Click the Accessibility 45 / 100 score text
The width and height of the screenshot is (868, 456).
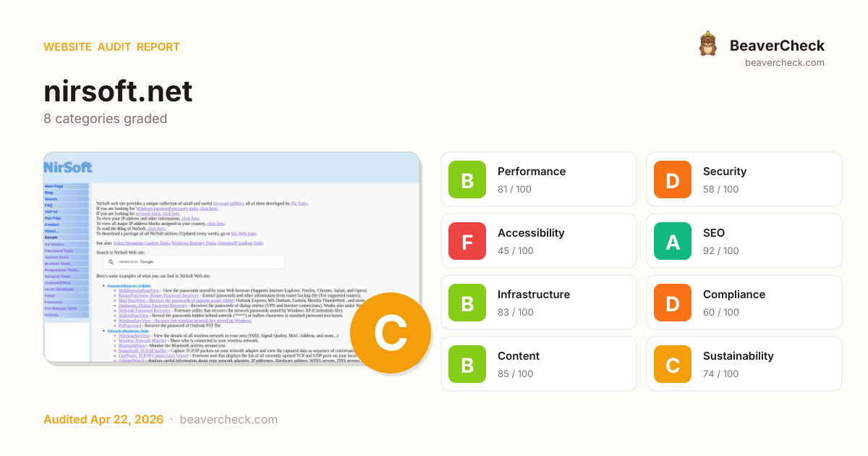[x=516, y=251]
